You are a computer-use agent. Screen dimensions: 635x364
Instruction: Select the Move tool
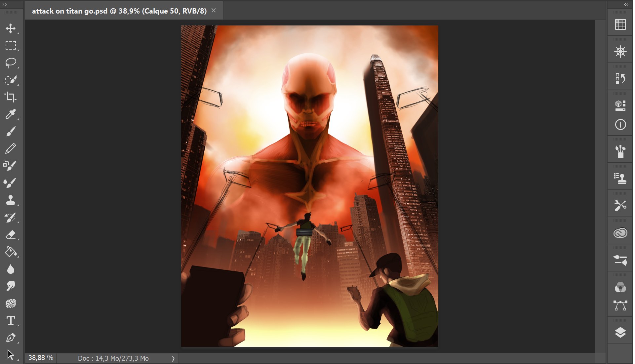click(x=11, y=29)
